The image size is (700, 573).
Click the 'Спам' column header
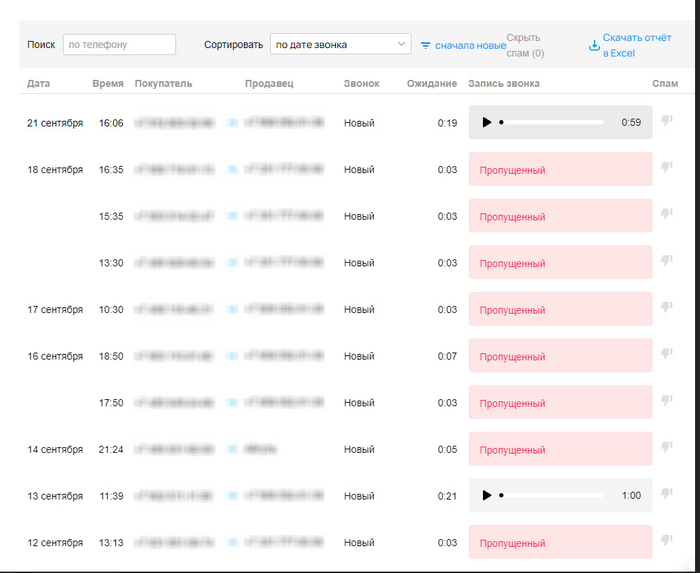pyautogui.click(x=665, y=83)
